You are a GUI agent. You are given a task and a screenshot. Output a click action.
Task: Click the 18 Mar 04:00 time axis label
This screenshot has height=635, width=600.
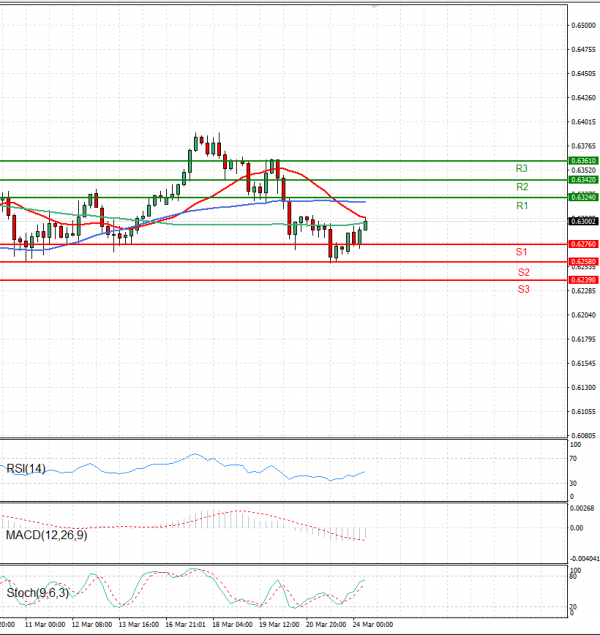pos(233,623)
